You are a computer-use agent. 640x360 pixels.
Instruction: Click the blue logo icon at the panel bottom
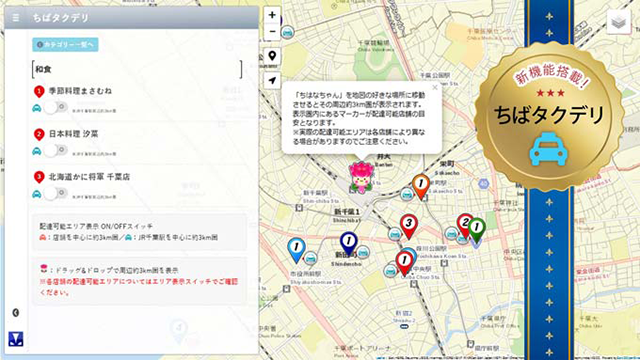point(16,339)
